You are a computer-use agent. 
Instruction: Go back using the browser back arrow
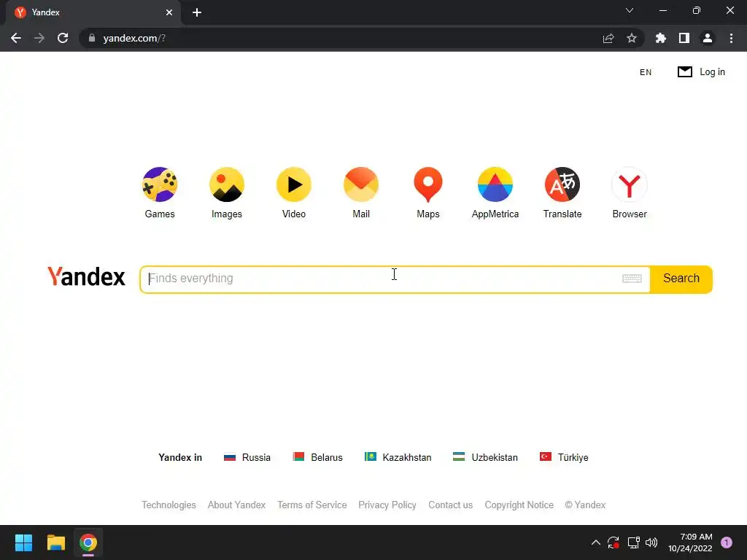[x=16, y=38]
